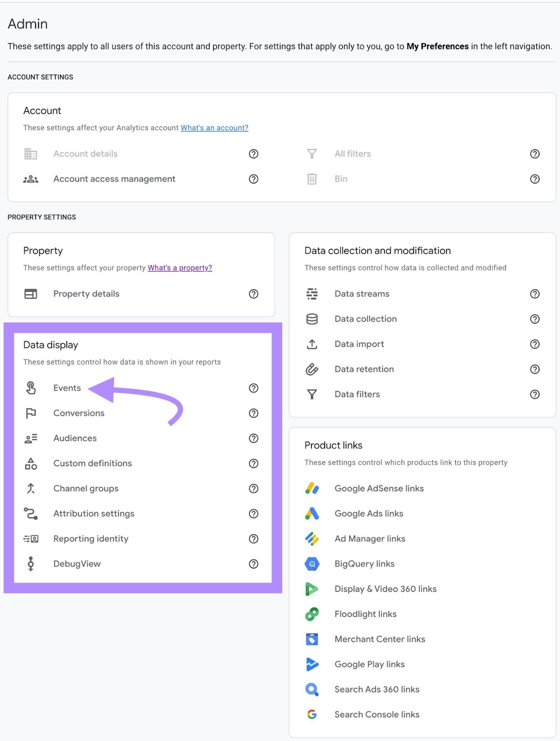Image resolution: width=560 pixels, height=741 pixels.
Task: Open help for Data filters
Action: 535,394
